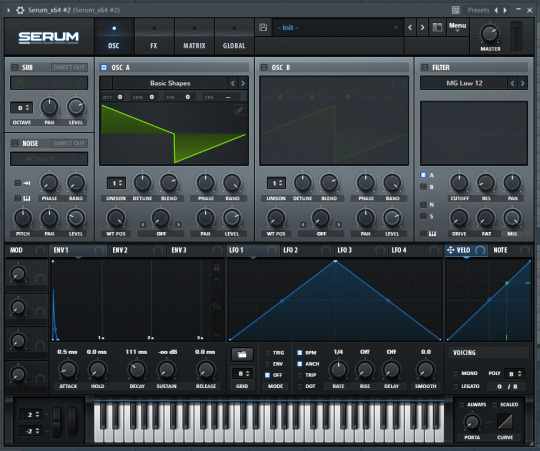
Task: Toggle filter routing for oscillator B
Action: click(423, 187)
